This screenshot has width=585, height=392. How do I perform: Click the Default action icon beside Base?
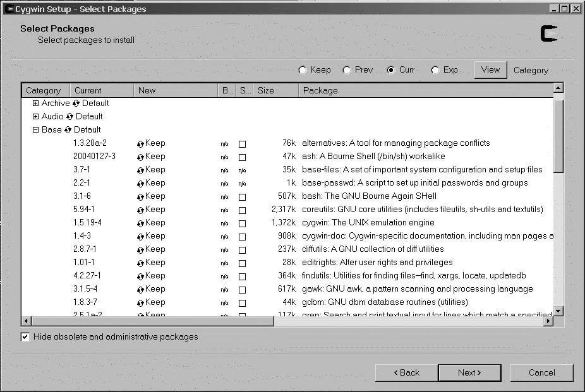[x=69, y=129]
